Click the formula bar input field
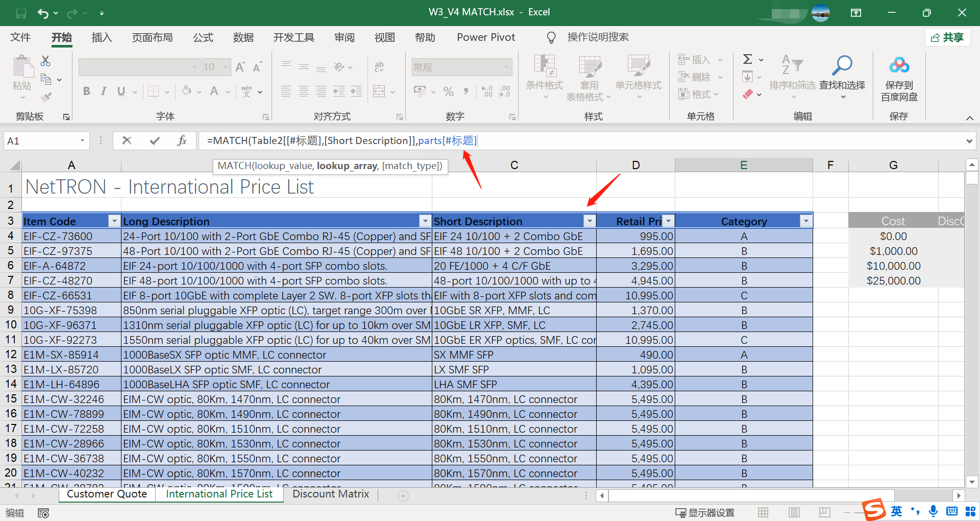The width and height of the screenshot is (980, 521). tap(582, 140)
